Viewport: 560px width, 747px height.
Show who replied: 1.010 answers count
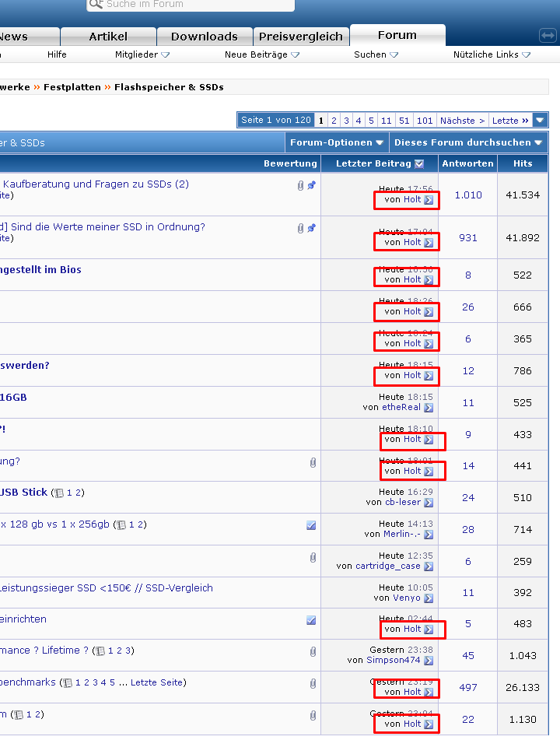pos(468,195)
